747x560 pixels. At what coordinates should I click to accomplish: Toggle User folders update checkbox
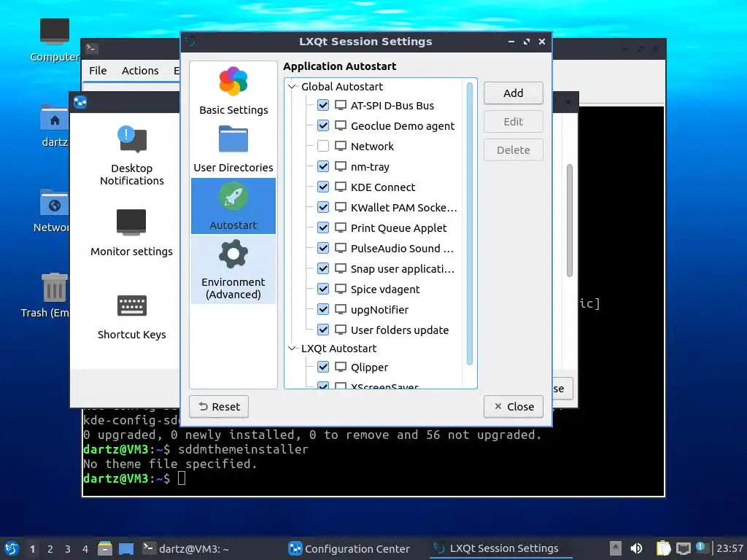click(x=323, y=330)
